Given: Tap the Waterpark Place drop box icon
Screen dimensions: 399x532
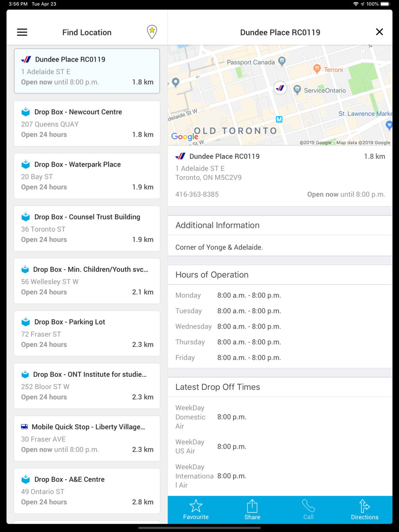Looking at the screenshot, I should 26,164.
